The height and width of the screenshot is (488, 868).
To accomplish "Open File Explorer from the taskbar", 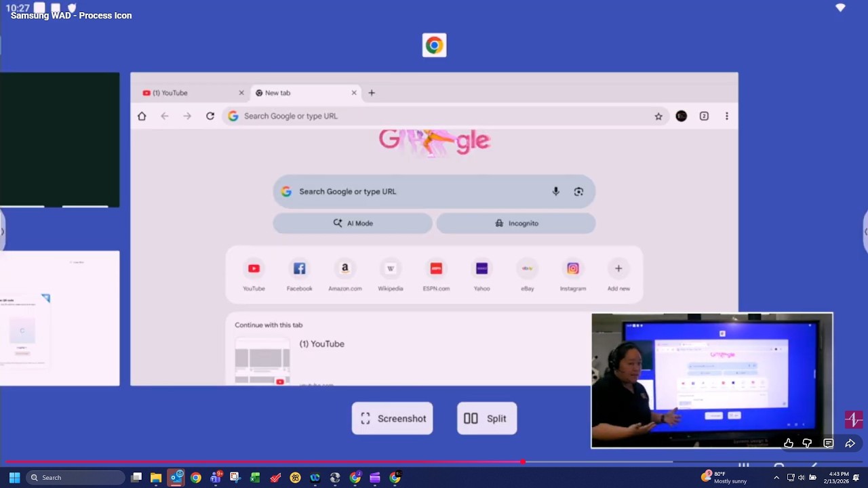I will (x=156, y=478).
